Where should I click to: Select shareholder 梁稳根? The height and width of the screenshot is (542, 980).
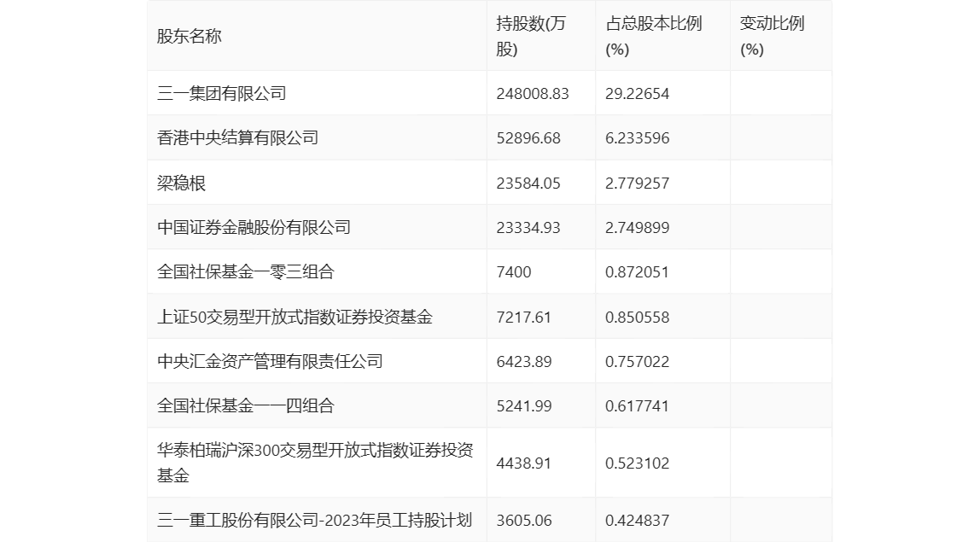pos(181,184)
